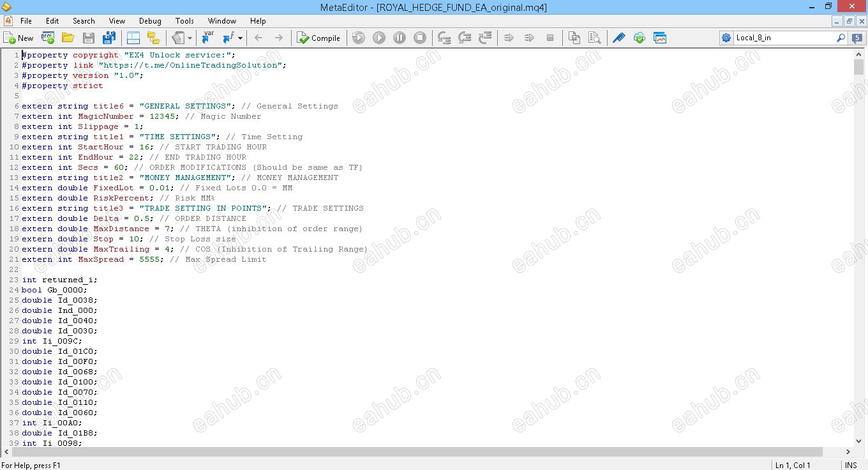Stop debugging with the stop icon

click(420, 38)
